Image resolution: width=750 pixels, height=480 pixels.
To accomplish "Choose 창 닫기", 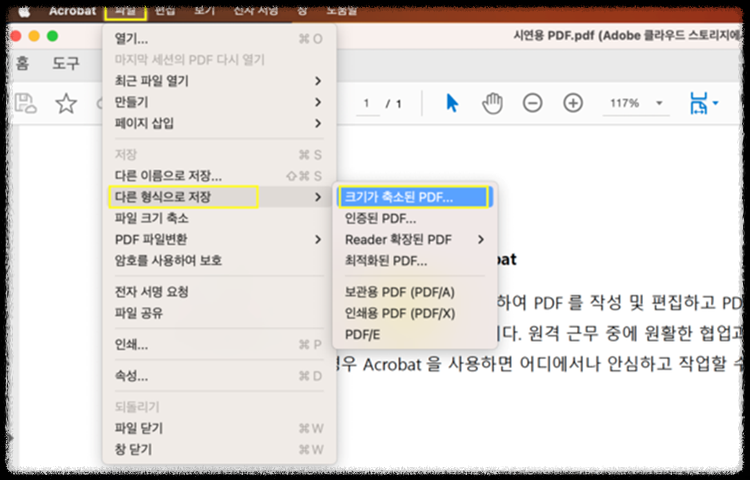I will coord(219,450).
